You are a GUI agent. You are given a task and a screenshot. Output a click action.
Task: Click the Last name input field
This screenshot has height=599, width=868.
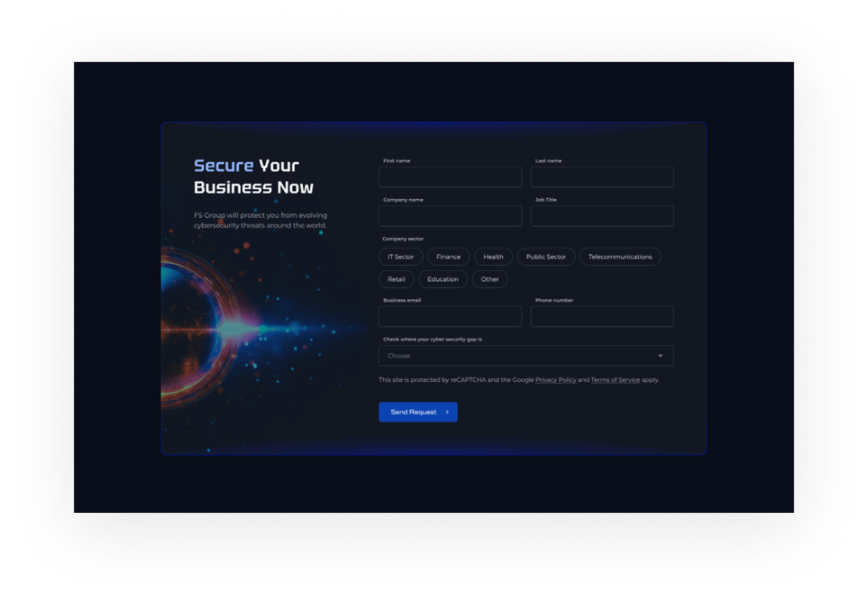coord(602,177)
